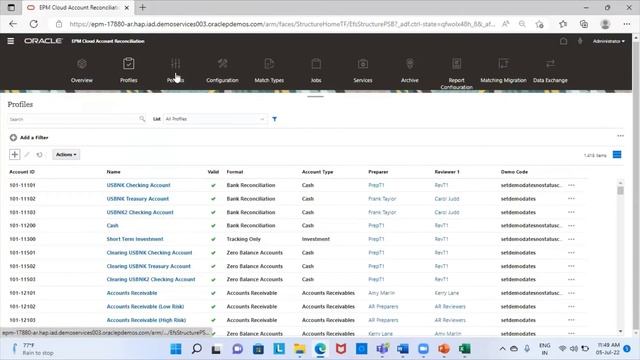
Task: Open browser settings ellipsis menu
Action: (x=627, y=24)
